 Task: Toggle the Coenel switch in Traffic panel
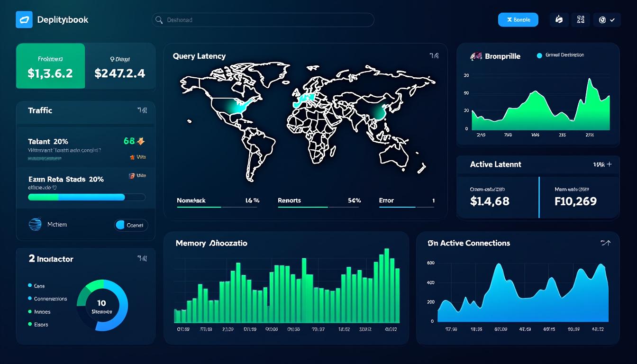(131, 225)
